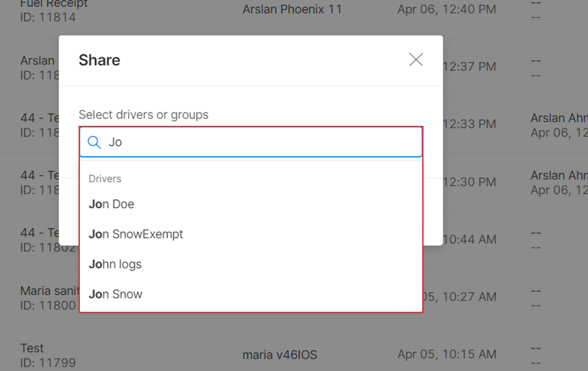The width and height of the screenshot is (588, 371).
Task: Close the Share dialog with the X
Action: click(x=416, y=60)
